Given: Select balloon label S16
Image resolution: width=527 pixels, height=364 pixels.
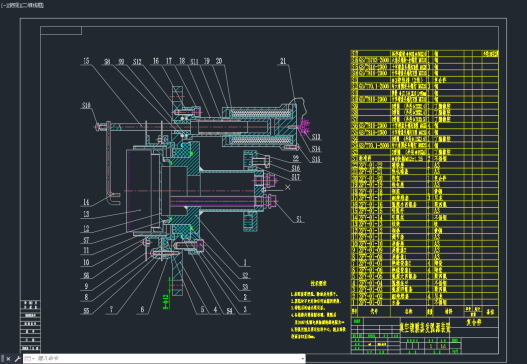Looking at the screenshot, I should (x=296, y=168).
